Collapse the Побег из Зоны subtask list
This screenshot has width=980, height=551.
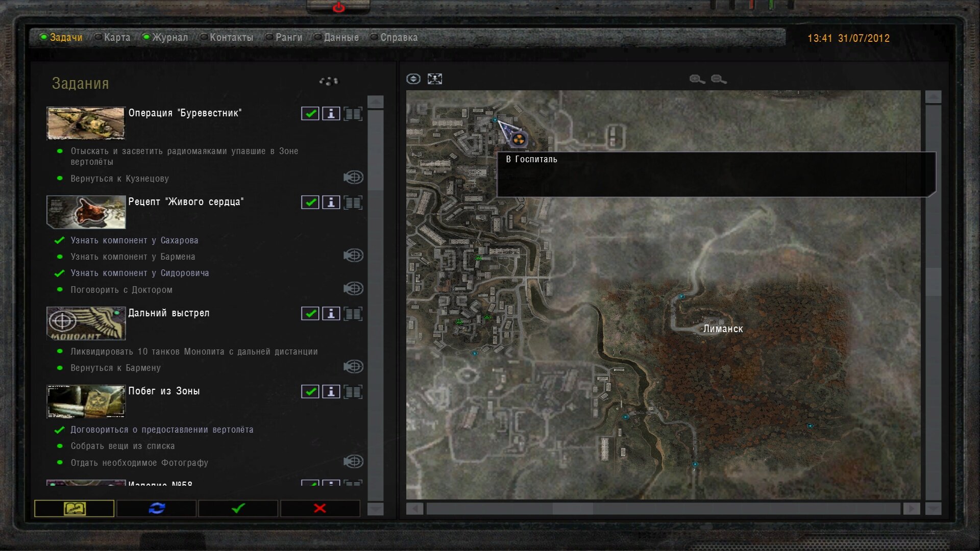tap(353, 392)
